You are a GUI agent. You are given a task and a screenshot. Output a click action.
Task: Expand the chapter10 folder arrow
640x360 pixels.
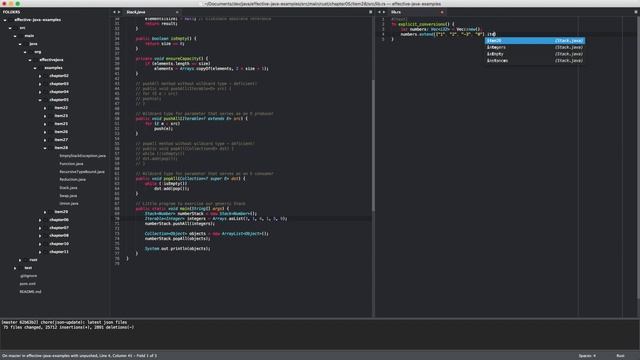(x=40, y=244)
